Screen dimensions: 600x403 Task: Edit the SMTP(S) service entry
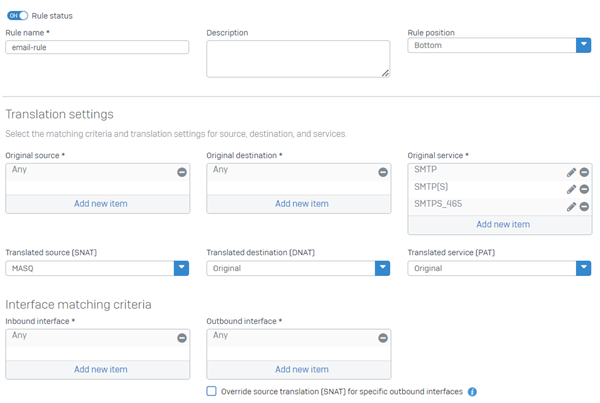pos(571,189)
